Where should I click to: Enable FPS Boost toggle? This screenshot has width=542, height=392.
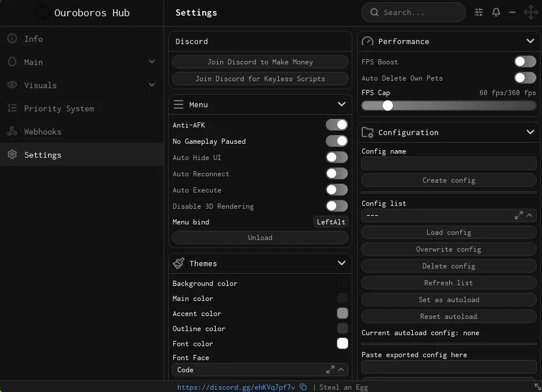pos(525,61)
